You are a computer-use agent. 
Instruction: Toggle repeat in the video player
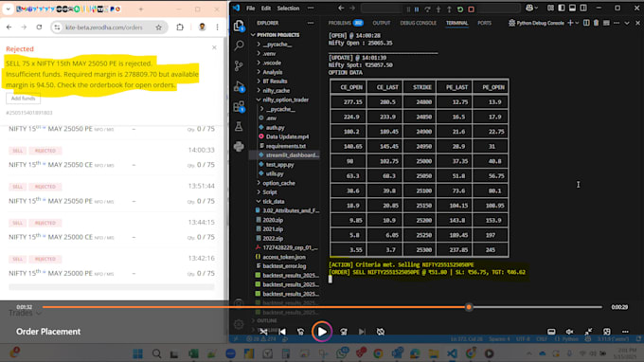click(x=381, y=332)
